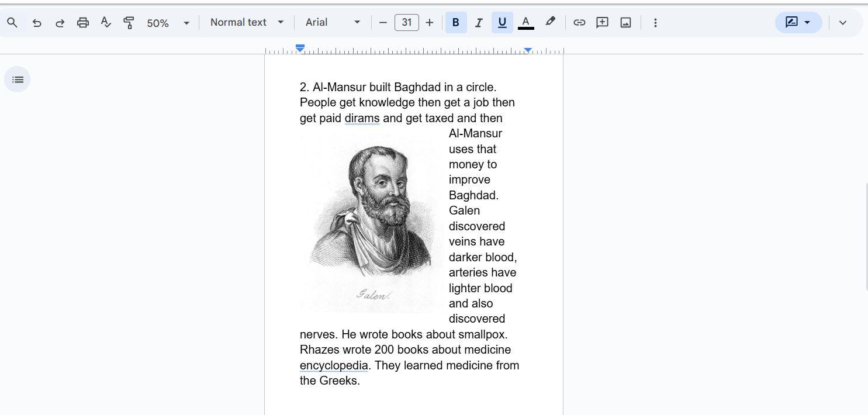Open the more options three-dot menu
Image resolution: width=868 pixels, height=415 pixels.
tap(655, 23)
